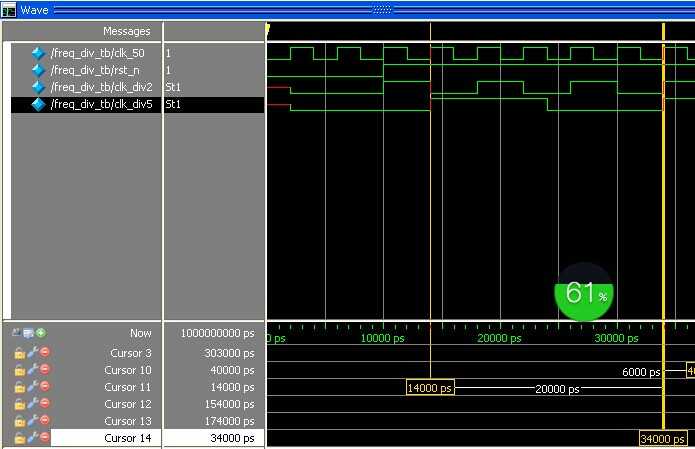This screenshot has height=449, width=695.
Task: Select signal /freq_div_tb/clk_div5
Action: tap(102, 104)
